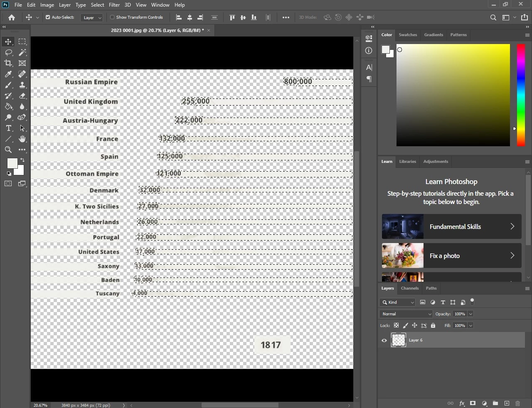532x408 pixels.
Task: Select the History Brush tool
Action: coord(8,96)
